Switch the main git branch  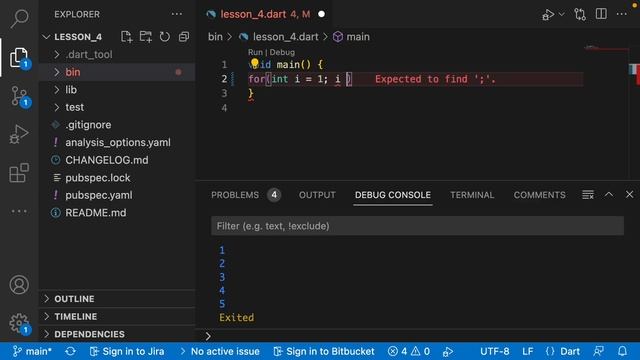click(x=32, y=351)
